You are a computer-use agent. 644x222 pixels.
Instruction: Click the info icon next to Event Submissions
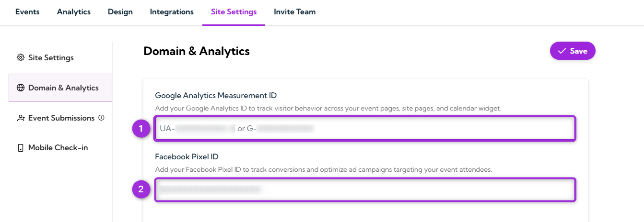tap(101, 118)
